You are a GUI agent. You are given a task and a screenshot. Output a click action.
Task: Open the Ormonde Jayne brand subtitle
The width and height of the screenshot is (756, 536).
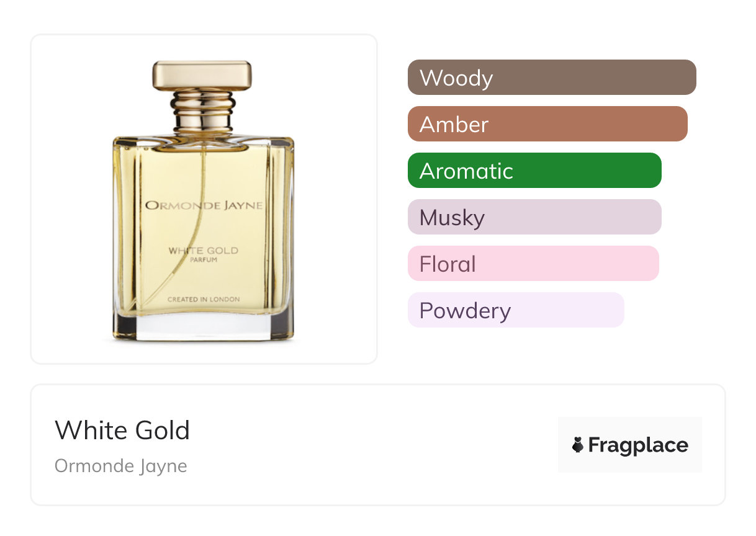tap(120, 466)
